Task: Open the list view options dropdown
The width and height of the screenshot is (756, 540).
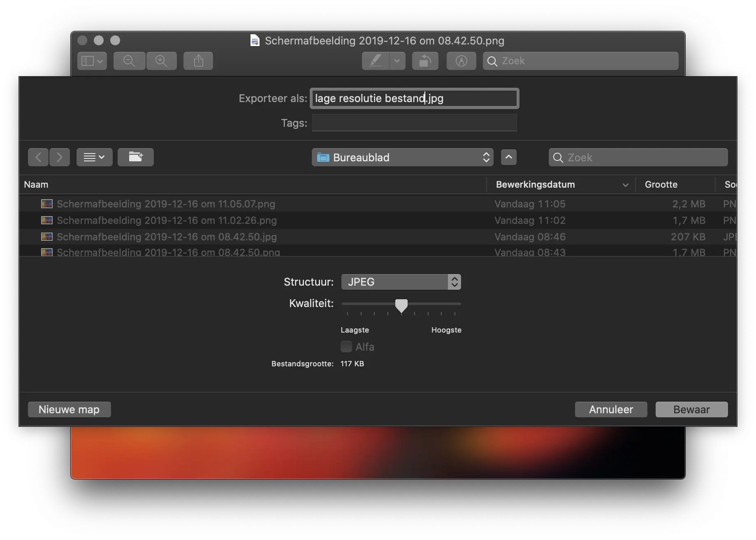Action: click(x=94, y=157)
